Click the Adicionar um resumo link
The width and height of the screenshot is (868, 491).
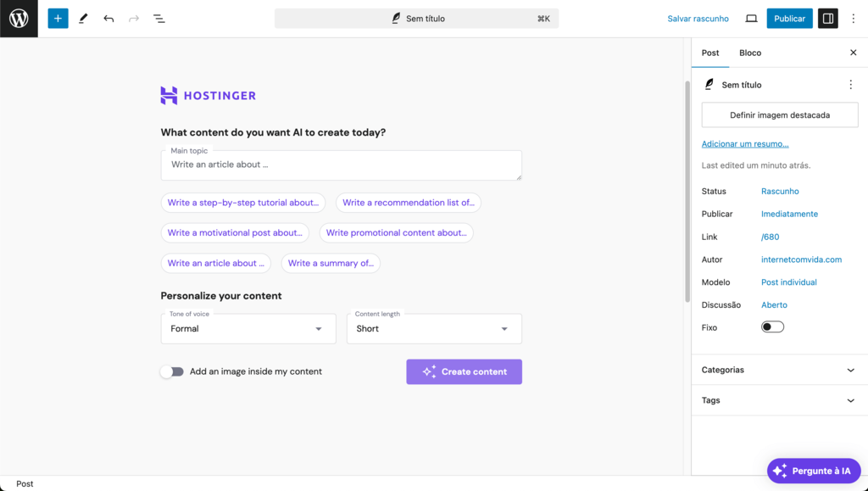(744, 143)
